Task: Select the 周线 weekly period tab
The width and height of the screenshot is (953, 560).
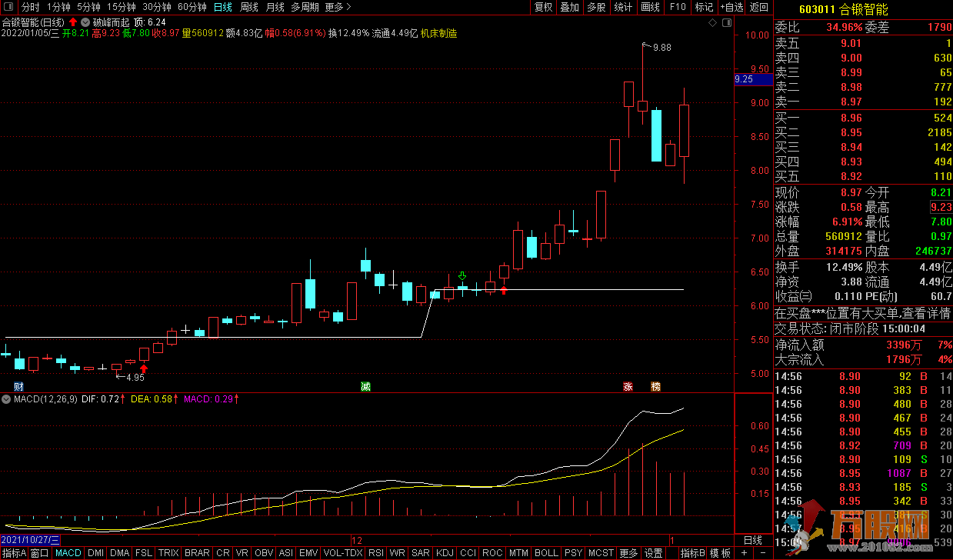Action: (249, 7)
